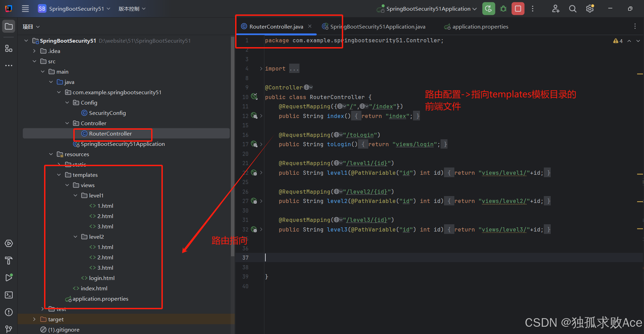Viewport: 644px width, 334px height.
Task: Open the 项目 view selector dropdown
Action: 31,26
